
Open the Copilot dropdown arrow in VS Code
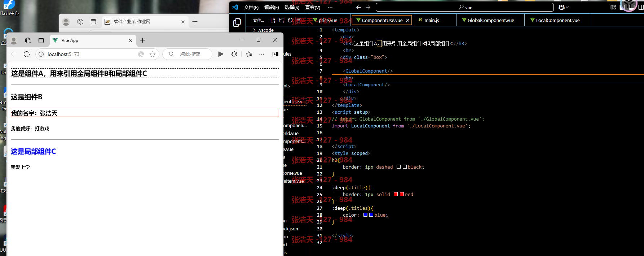[x=568, y=7]
